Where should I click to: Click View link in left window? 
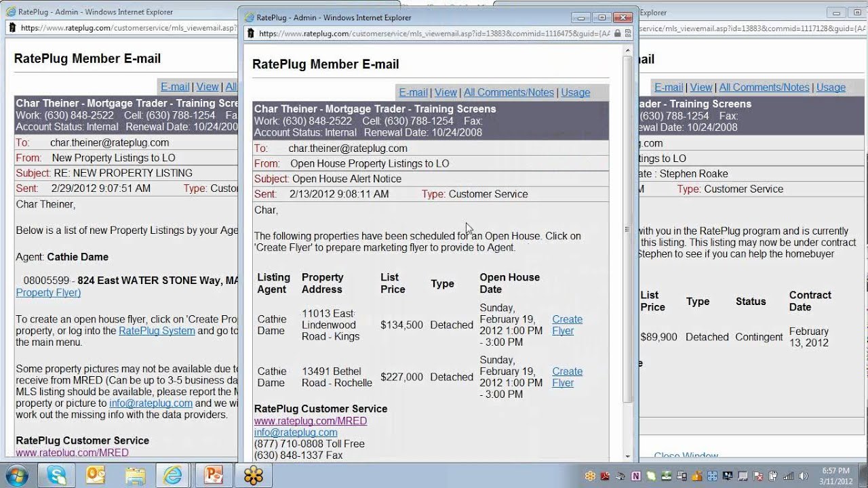(x=208, y=87)
